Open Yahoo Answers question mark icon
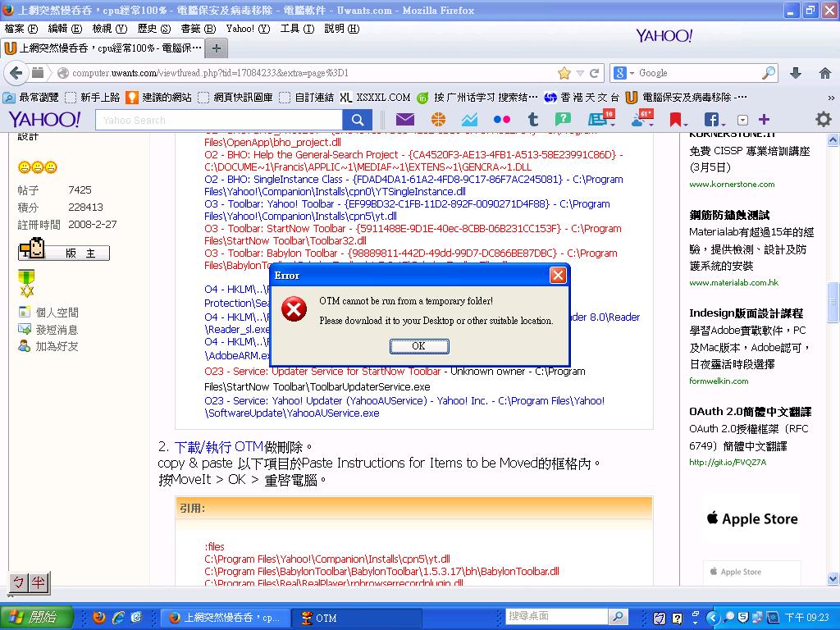The width and height of the screenshot is (840, 630). click(x=563, y=119)
